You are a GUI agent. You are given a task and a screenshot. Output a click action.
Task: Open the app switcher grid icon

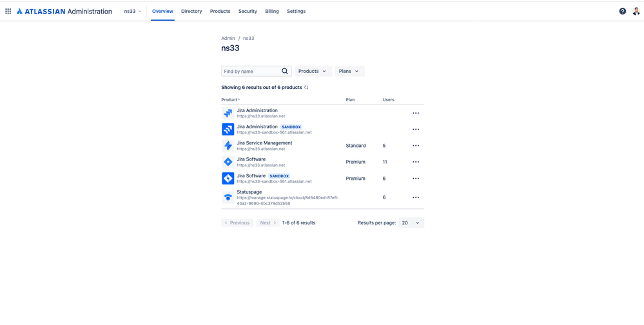(x=8, y=12)
